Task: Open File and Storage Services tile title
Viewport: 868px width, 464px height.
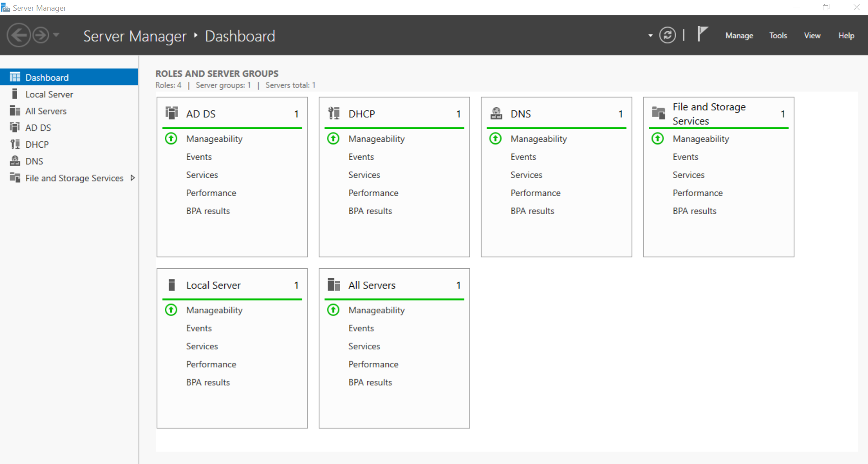Action: [x=709, y=114]
